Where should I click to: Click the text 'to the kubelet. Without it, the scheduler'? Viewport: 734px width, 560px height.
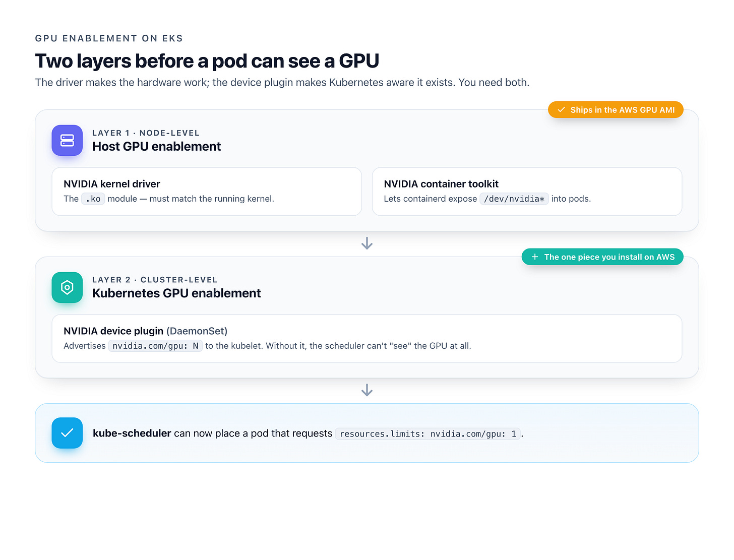pos(280,346)
